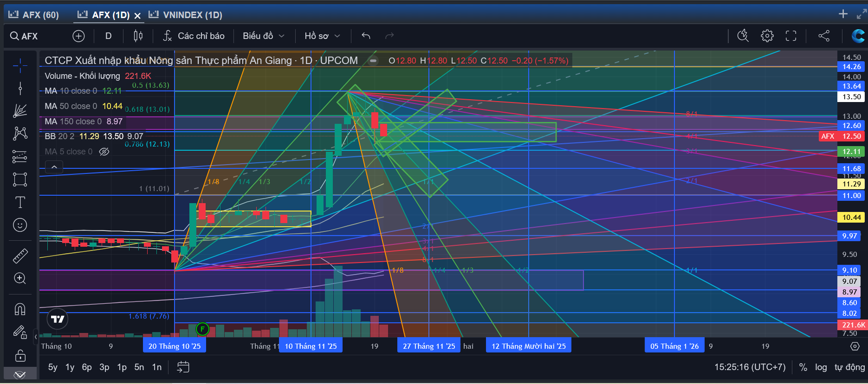Set range to 1p
Viewport: 868px width, 384px height.
pyautogui.click(x=122, y=367)
